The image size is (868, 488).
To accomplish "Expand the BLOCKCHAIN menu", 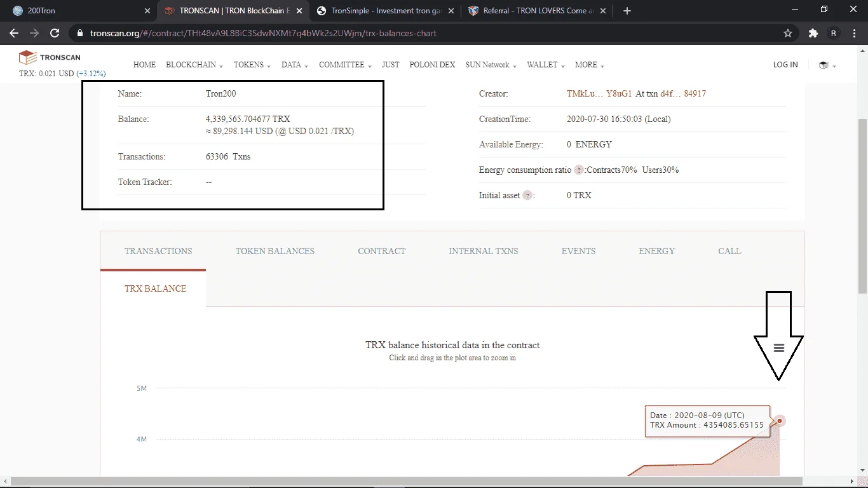I will [194, 65].
